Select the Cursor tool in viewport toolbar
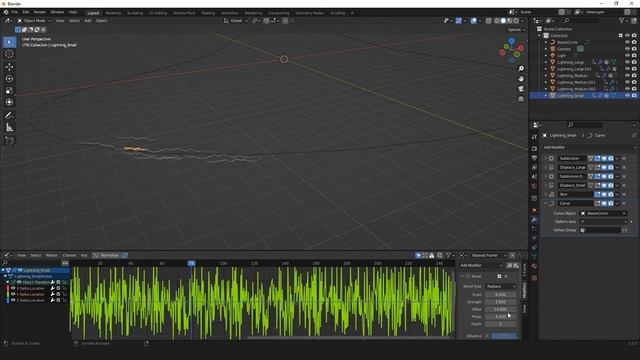This screenshot has width=640, height=360. [9, 54]
